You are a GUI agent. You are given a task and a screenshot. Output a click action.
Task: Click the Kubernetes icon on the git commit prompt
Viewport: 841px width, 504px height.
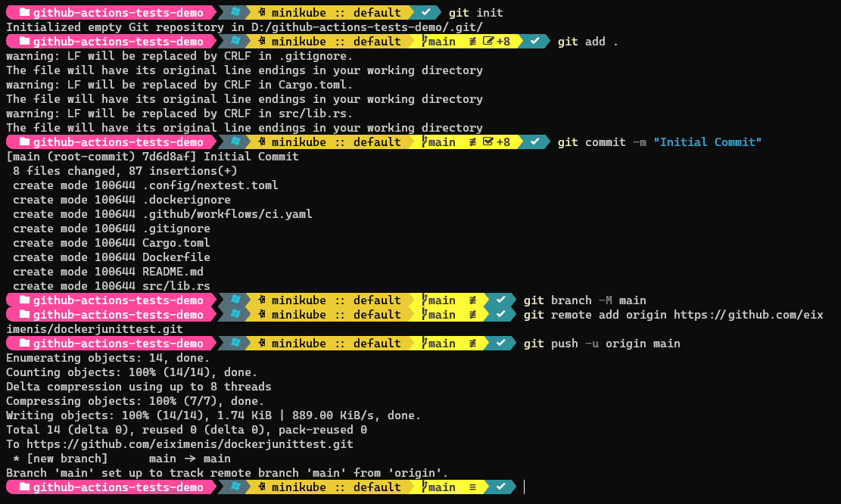pos(263,142)
